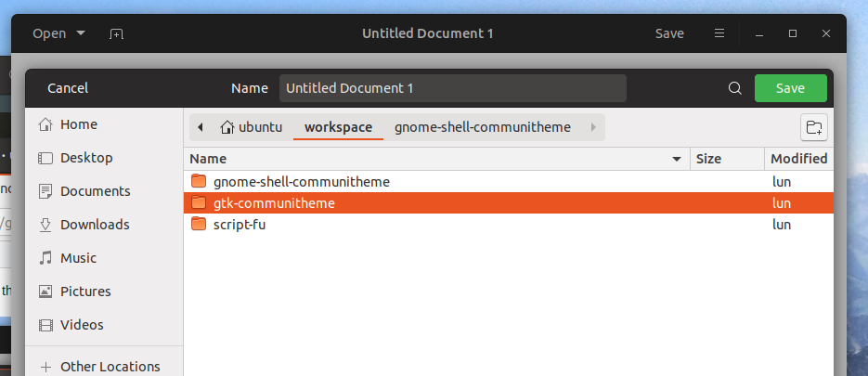Sort files by the Modified column
The height and width of the screenshot is (376, 868).
[x=798, y=159]
